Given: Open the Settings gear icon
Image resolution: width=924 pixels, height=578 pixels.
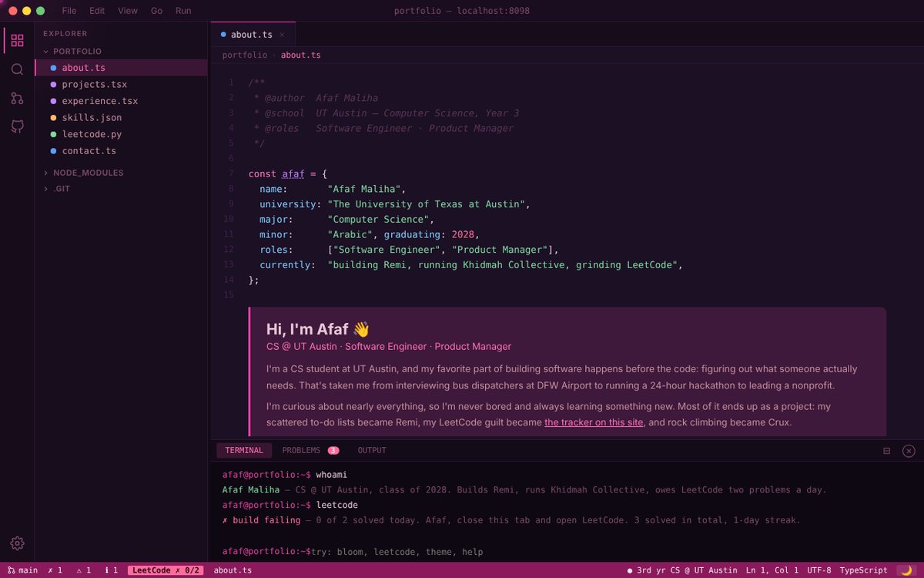Looking at the screenshot, I should click(x=17, y=543).
